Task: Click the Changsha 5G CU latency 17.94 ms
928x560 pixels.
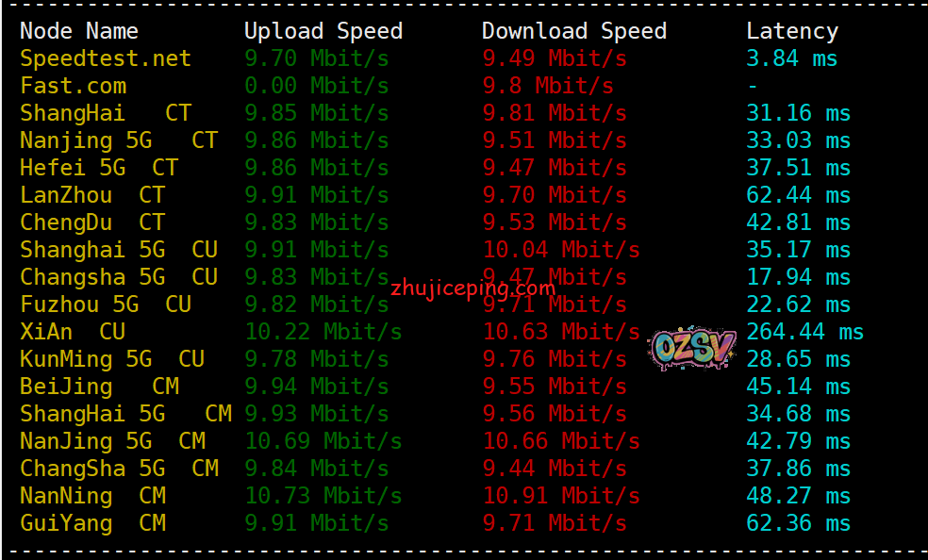Action: pos(799,277)
